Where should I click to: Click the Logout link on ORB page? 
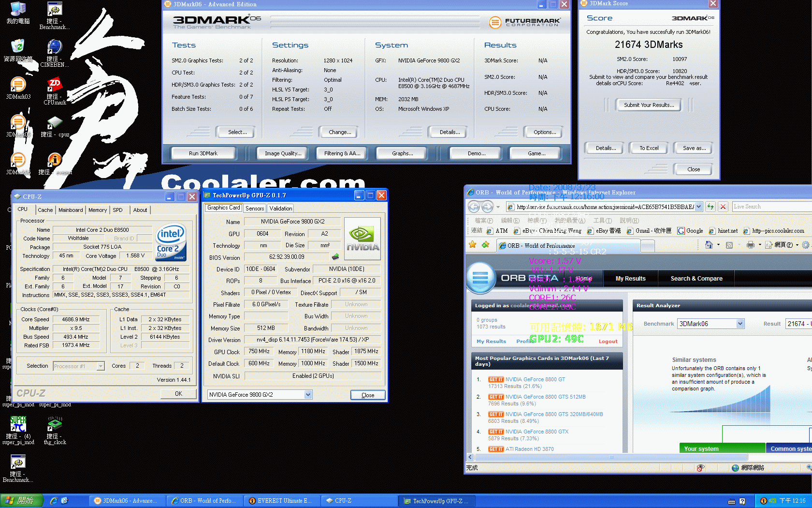click(608, 342)
